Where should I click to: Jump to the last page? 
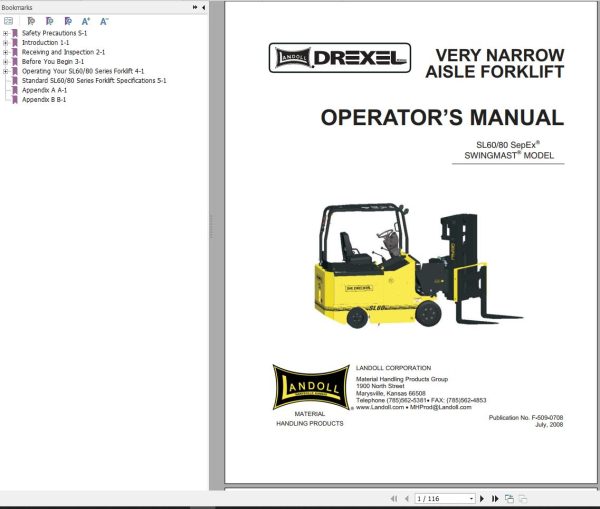[x=495, y=499]
